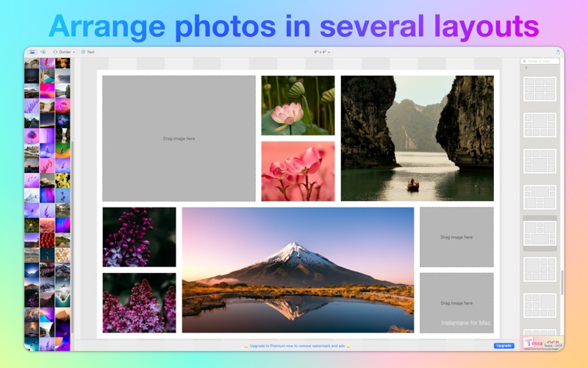Viewport: 588px width, 368px height.
Task: Select the highlighted fifth layout template
Action: [x=539, y=233]
